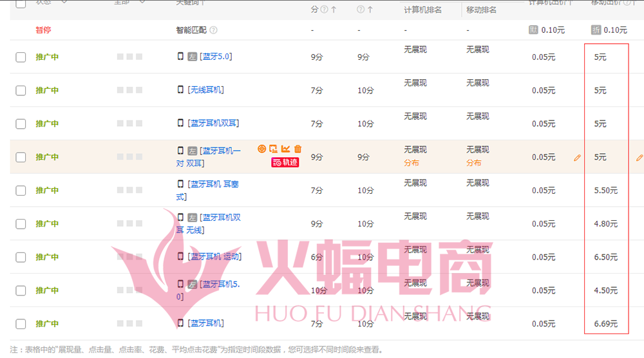
Task: Click the target icon in the highlighted row
Action: click(261, 149)
